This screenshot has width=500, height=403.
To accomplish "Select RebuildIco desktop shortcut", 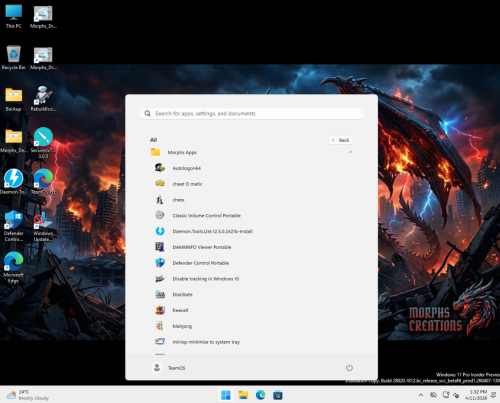I will pos(43,99).
